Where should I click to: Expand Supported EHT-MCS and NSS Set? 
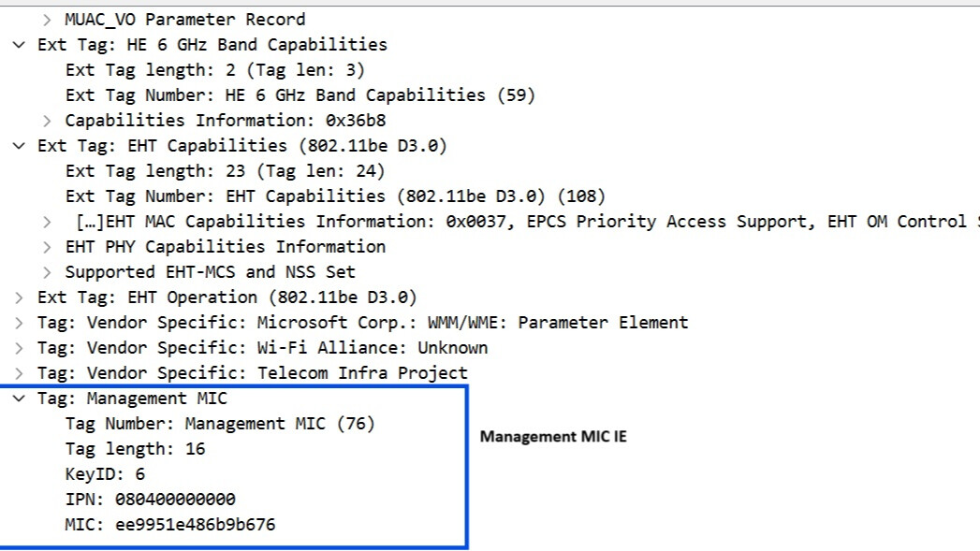[x=47, y=272]
